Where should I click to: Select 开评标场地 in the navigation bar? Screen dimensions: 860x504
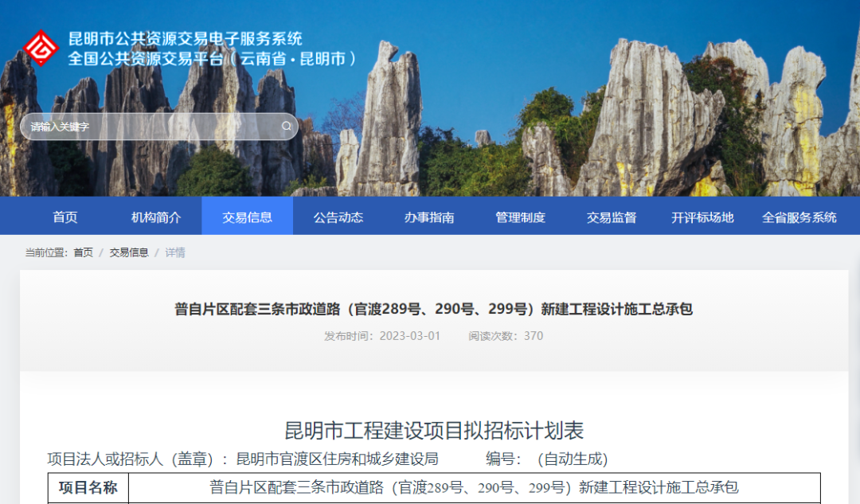point(702,217)
